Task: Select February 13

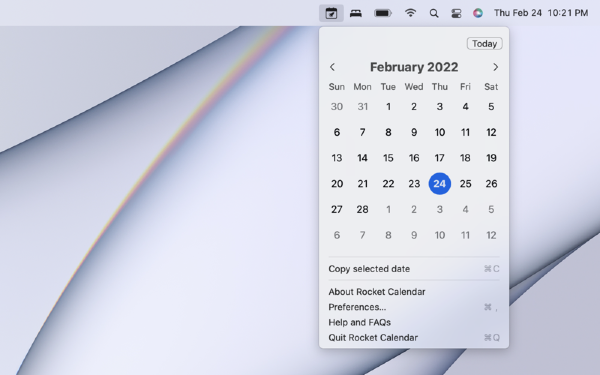Action: (337, 158)
